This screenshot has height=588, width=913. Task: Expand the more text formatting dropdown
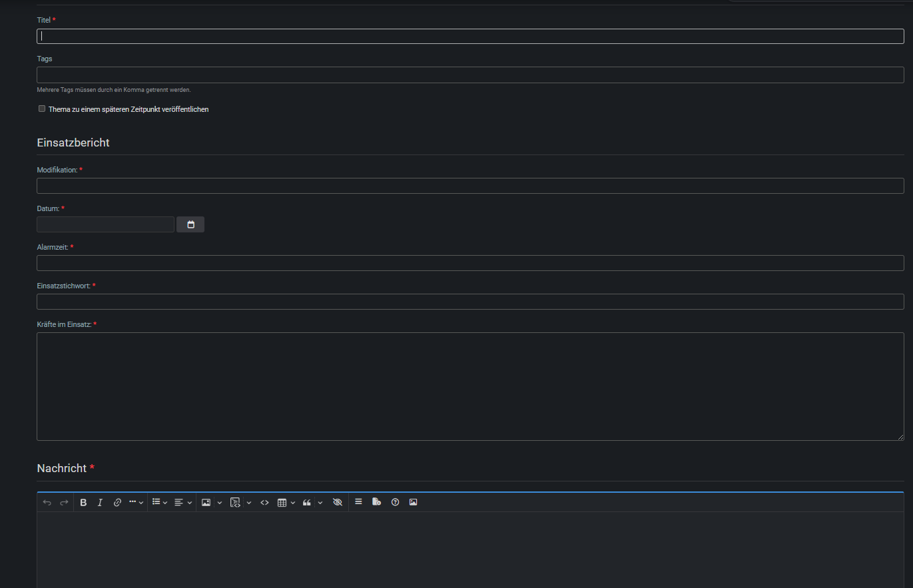pos(136,502)
